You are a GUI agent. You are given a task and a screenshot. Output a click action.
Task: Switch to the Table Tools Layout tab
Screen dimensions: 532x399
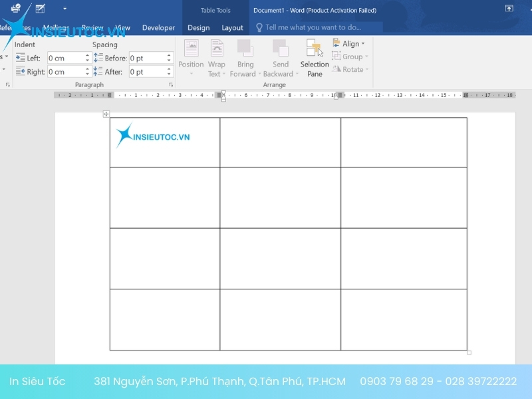pyautogui.click(x=232, y=28)
